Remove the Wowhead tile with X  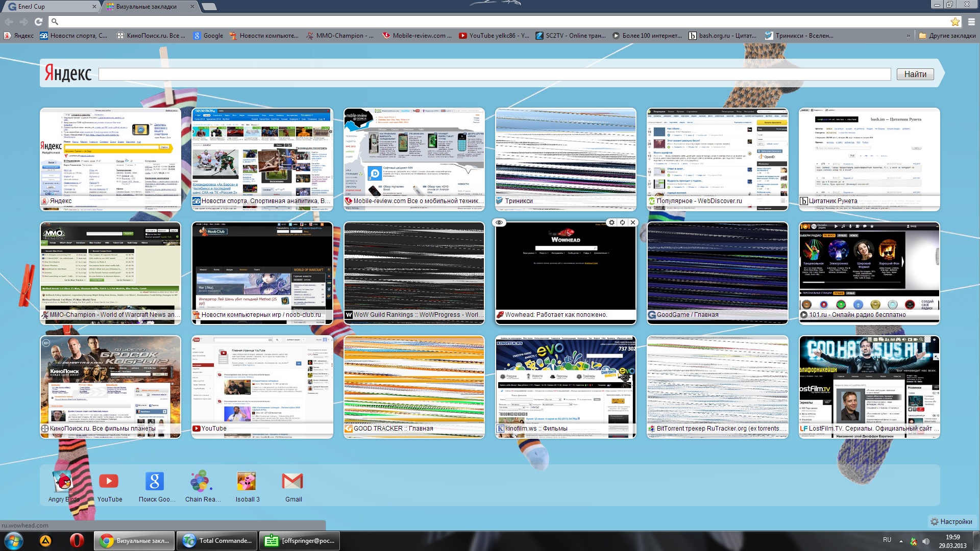(x=633, y=222)
